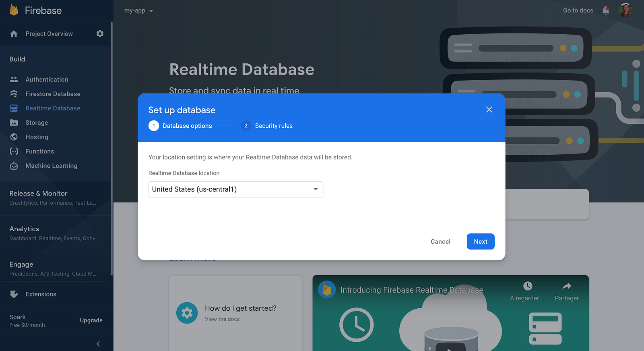
Task: Click the How do I get started card
Action: [235, 313]
